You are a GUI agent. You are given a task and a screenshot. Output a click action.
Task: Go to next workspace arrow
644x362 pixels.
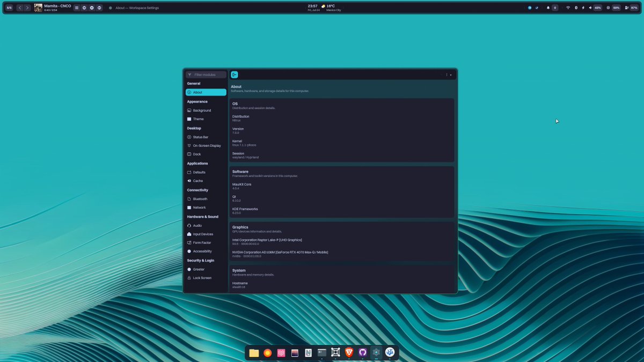(x=27, y=8)
